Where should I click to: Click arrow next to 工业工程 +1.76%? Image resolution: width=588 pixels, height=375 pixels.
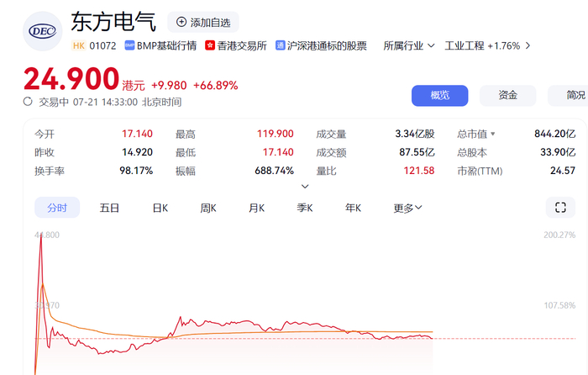[528, 45]
